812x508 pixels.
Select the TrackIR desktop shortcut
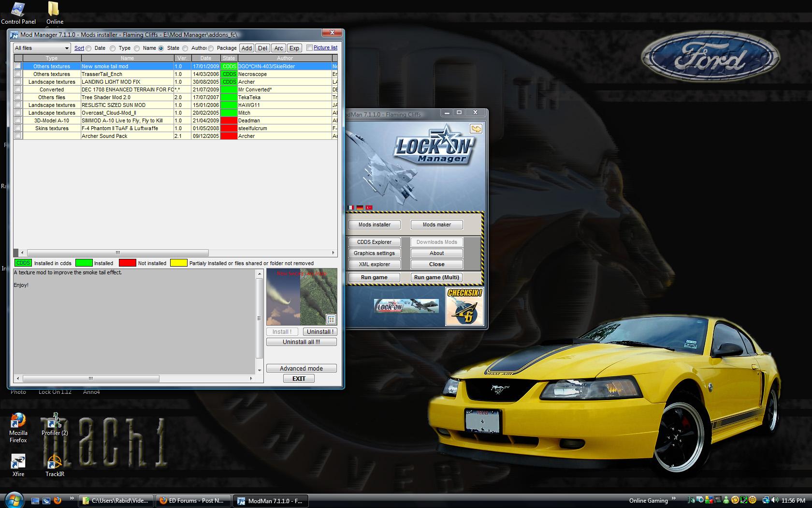pyautogui.click(x=55, y=465)
